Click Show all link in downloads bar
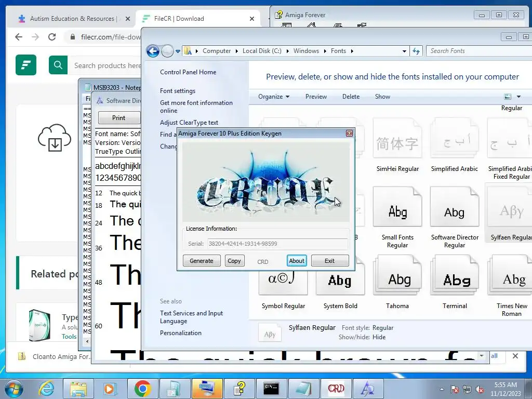Viewport: 532px width, 399px height. pyautogui.click(x=494, y=356)
